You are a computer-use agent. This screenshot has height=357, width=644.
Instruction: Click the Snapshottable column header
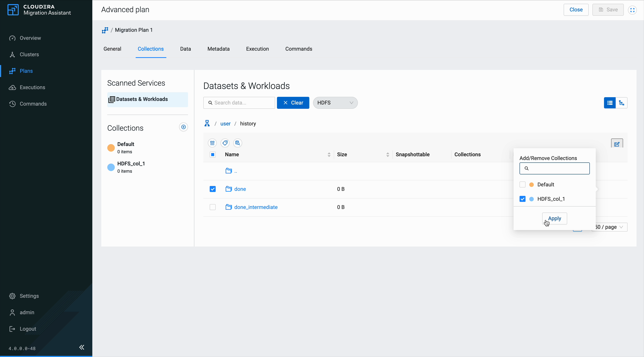click(412, 155)
